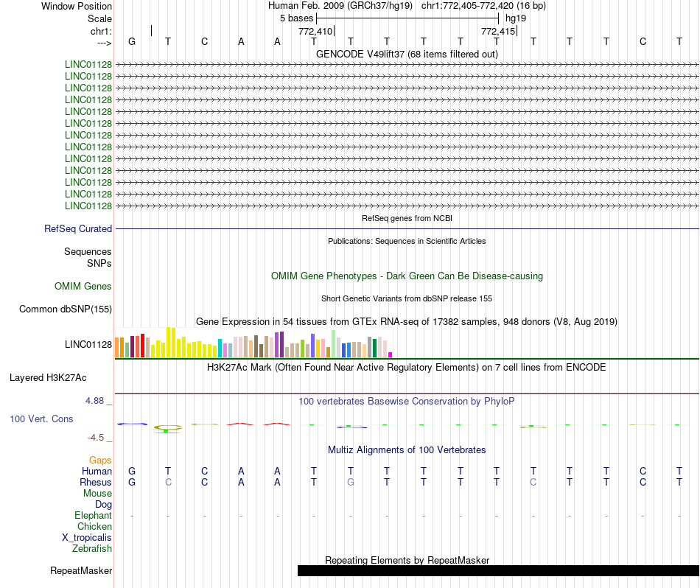Screen dimensions: 700x588
Task: Click the orange Gaps row label
Action: [x=100, y=460]
